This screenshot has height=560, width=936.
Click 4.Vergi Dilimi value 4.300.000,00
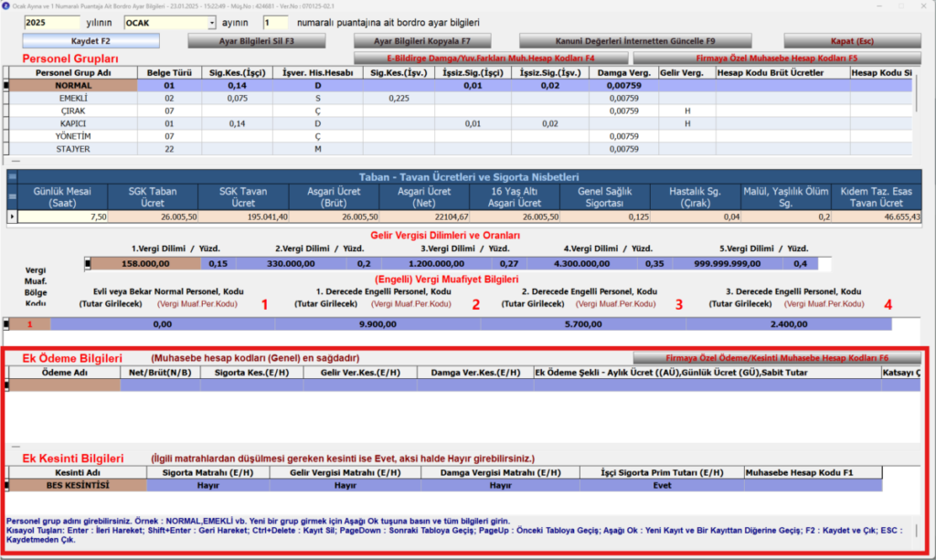[x=582, y=264]
